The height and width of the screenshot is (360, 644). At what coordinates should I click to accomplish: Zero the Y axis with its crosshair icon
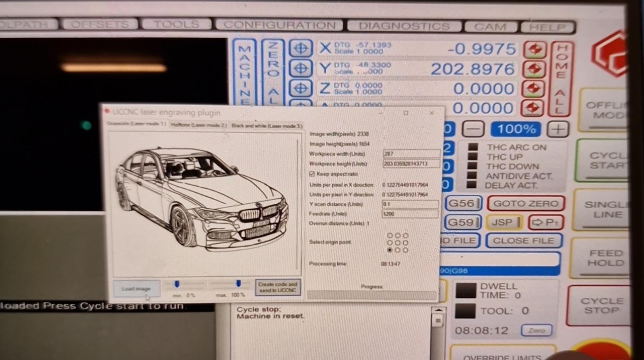tap(300, 68)
